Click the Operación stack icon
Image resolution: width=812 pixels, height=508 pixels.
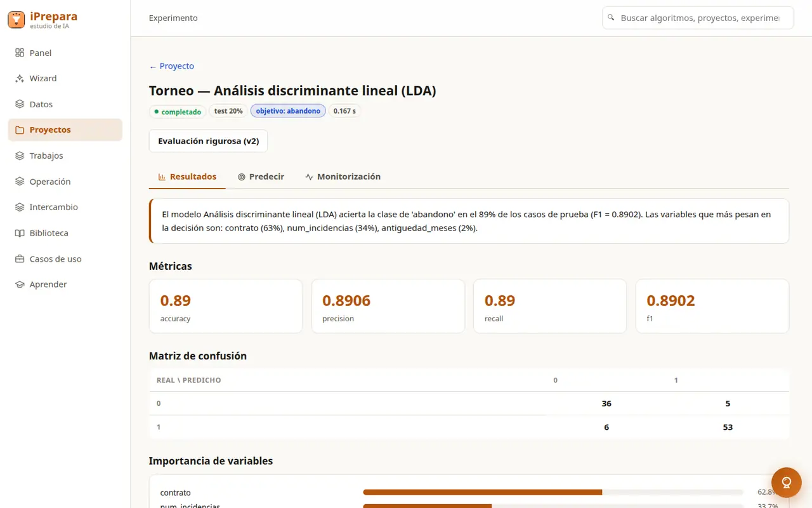[x=20, y=182]
